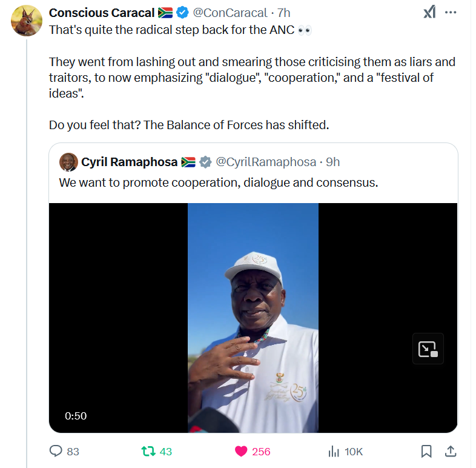Click the reply speech bubble icon

click(x=56, y=451)
